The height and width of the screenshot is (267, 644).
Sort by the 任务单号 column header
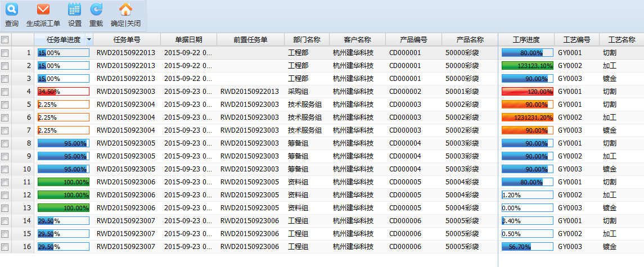(x=127, y=40)
